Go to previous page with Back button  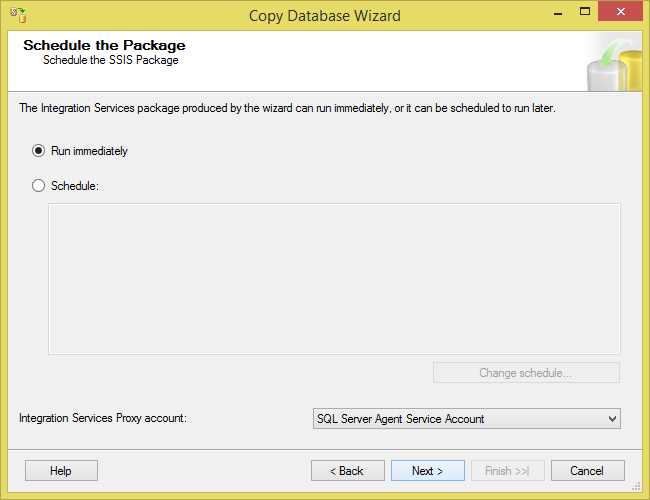click(x=345, y=470)
